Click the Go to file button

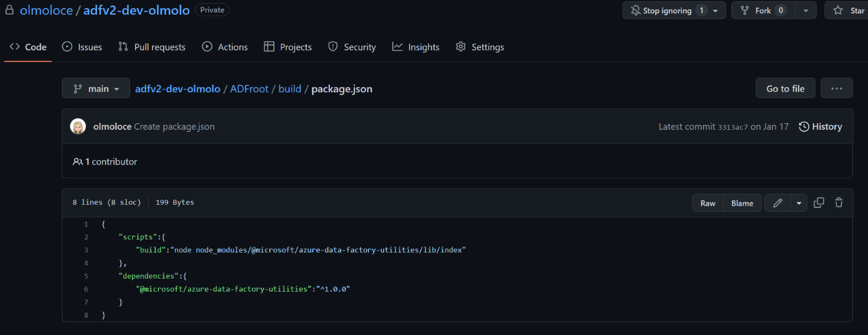tap(785, 89)
